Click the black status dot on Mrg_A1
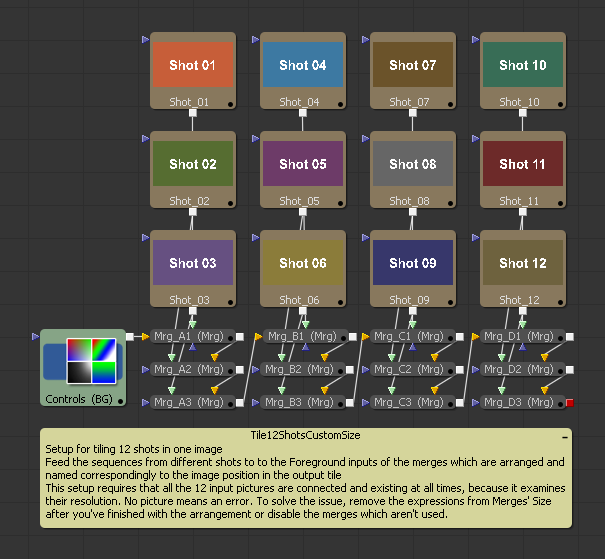The image size is (605, 559). (x=230, y=338)
